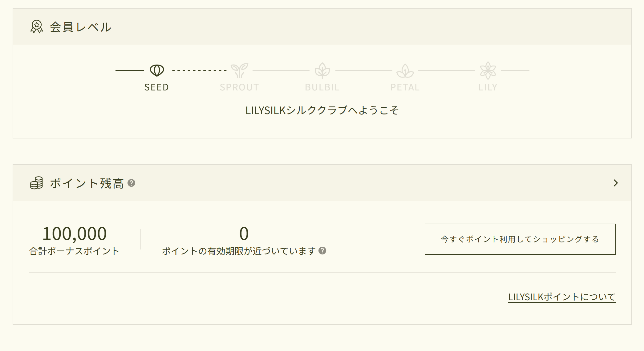Open help icon beside ポイント残高 title

click(x=132, y=183)
